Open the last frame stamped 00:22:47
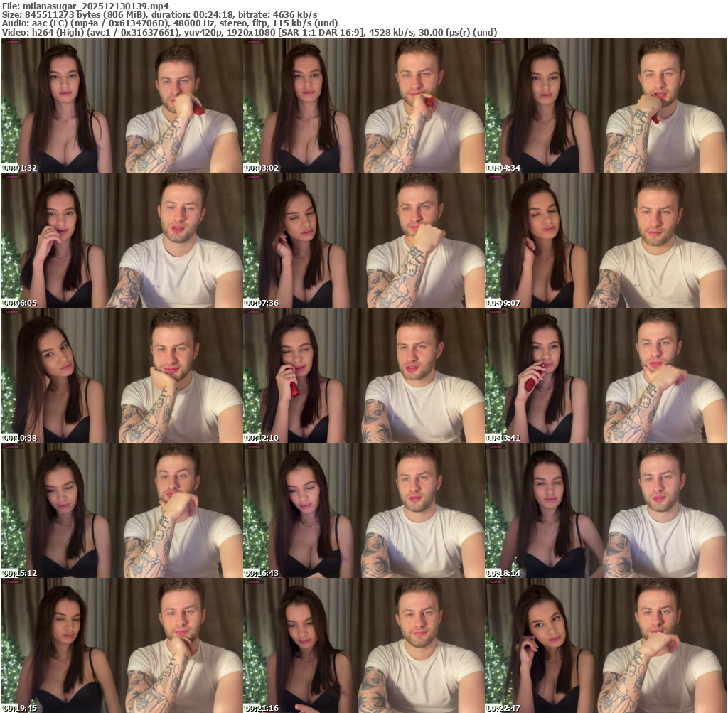This screenshot has width=728, height=713. (x=605, y=645)
